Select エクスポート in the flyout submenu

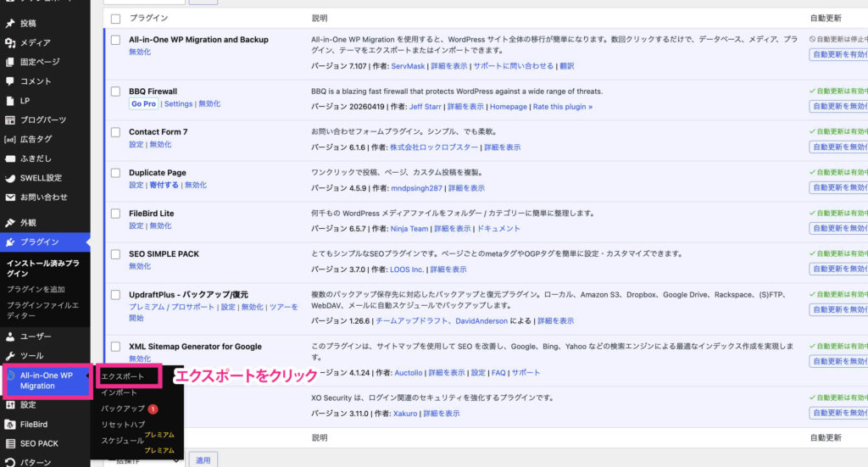(x=122, y=376)
